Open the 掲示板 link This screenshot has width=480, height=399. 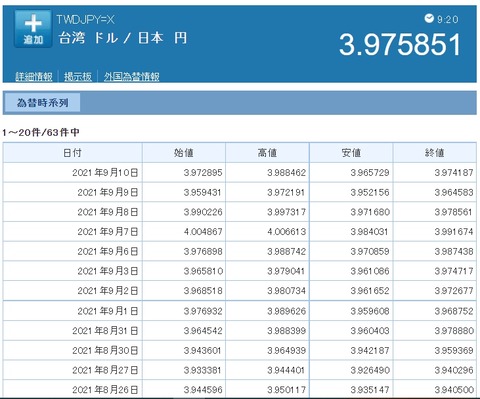[x=78, y=77]
